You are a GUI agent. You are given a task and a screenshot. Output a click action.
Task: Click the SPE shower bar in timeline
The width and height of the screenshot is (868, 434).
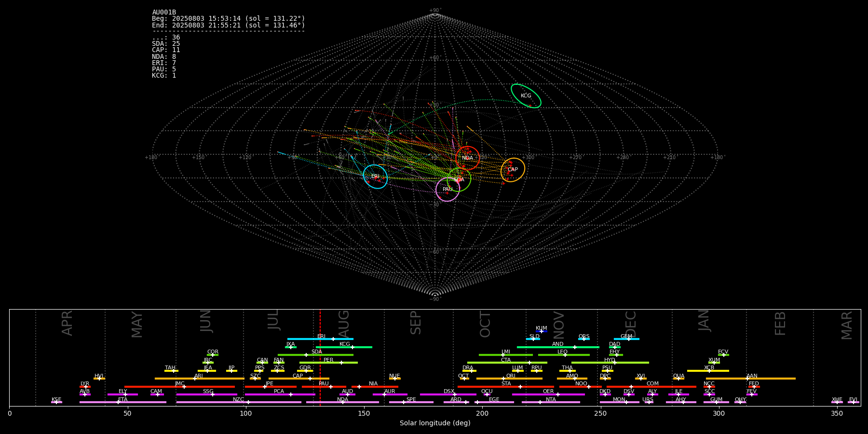click(x=411, y=402)
